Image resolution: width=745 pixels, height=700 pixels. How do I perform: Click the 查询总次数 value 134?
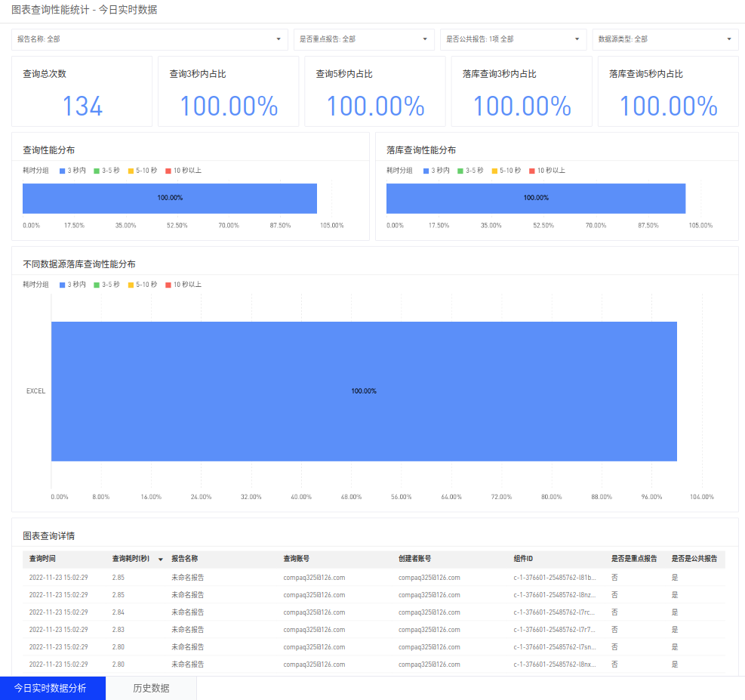(82, 106)
